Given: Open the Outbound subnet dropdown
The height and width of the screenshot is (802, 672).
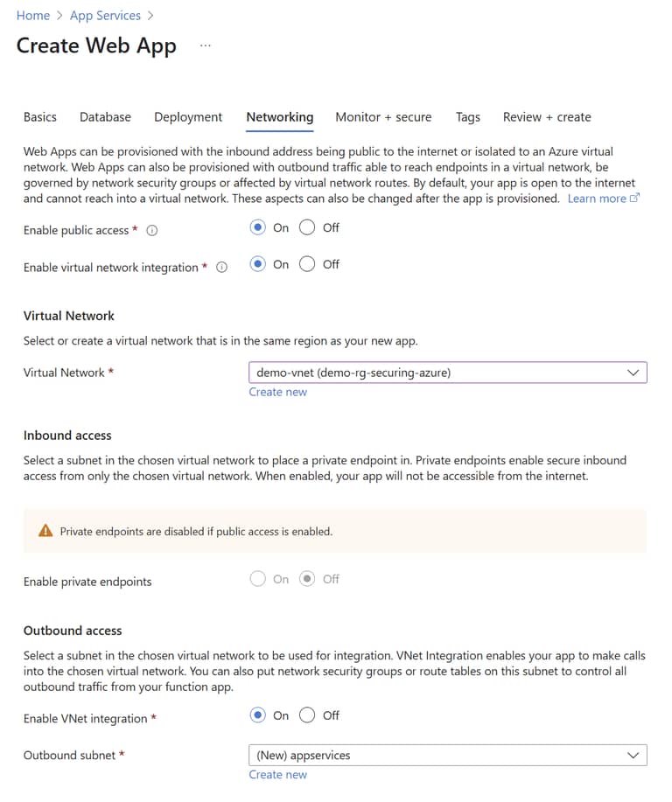Looking at the screenshot, I should 446,755.
